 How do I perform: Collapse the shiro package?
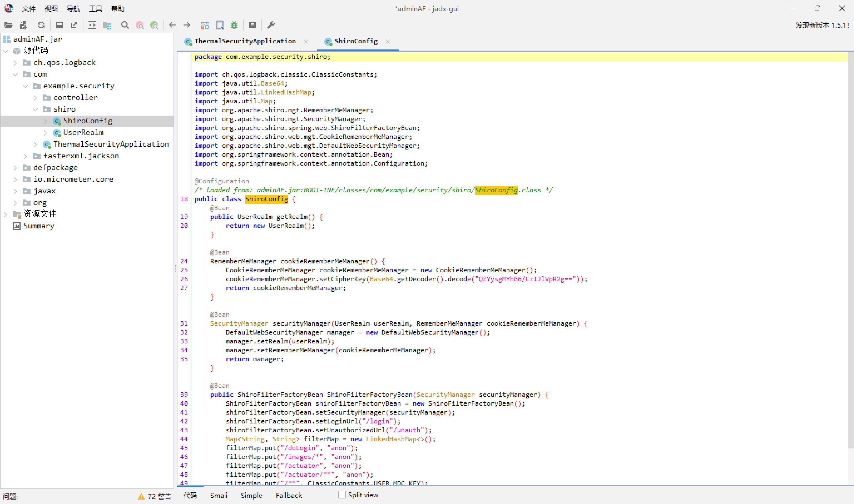click(x=35, y=109)
